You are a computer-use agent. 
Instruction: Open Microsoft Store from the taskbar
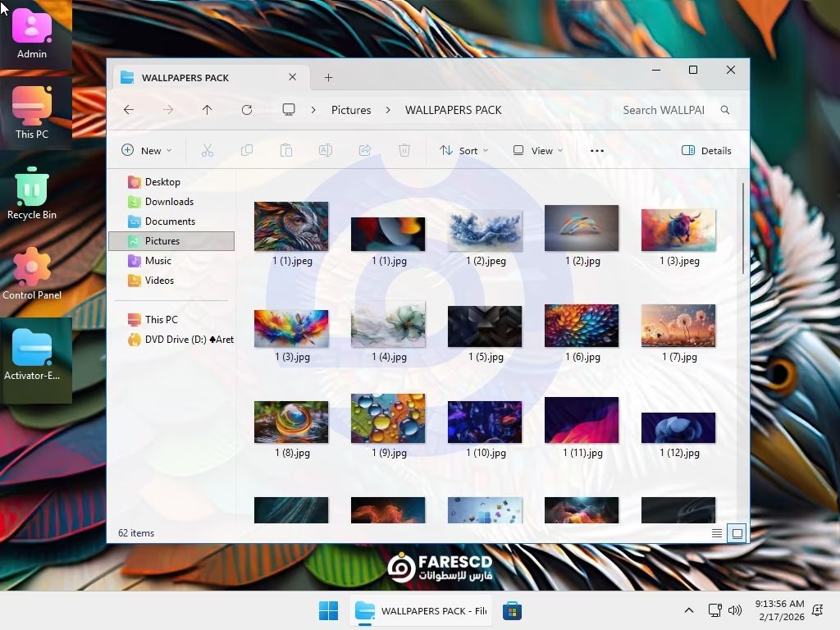(x=513, y=611)
